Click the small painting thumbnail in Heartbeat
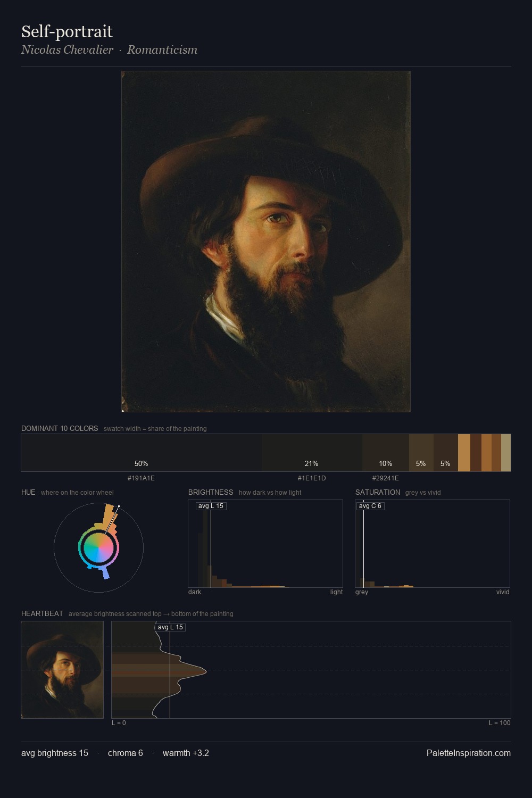The image size is (532, 798). tap(62, 670)
